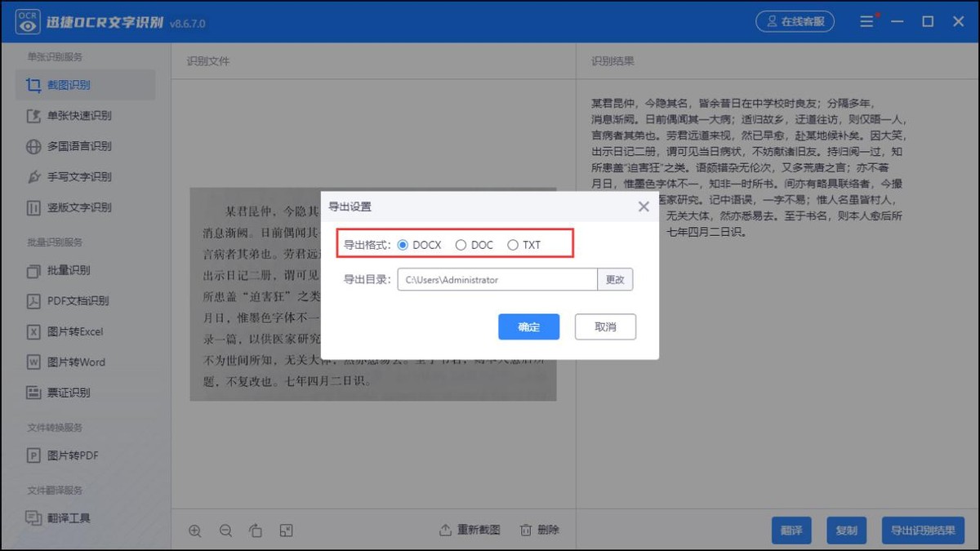
Task: Confirm export settings with 确定
Action: pyautogui.click(x=528, y=327)
